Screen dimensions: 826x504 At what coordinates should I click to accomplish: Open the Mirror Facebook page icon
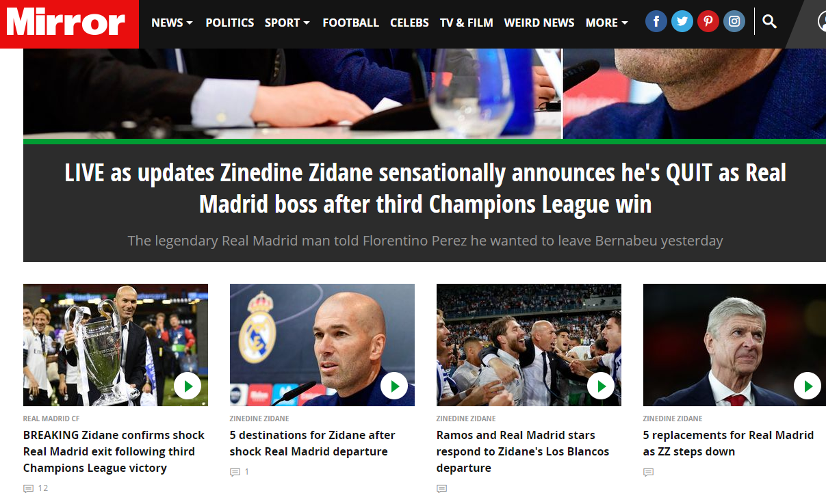coord(656,22)
